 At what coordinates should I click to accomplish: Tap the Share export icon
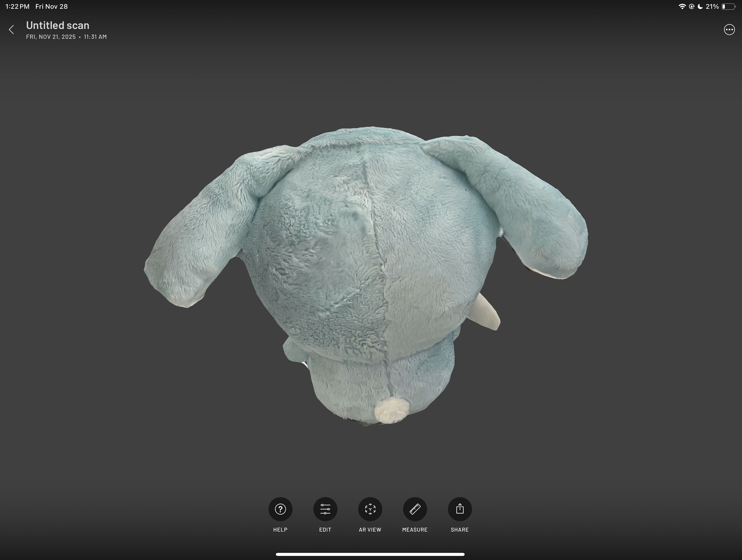pyautogui.click(x=459, y=509)
